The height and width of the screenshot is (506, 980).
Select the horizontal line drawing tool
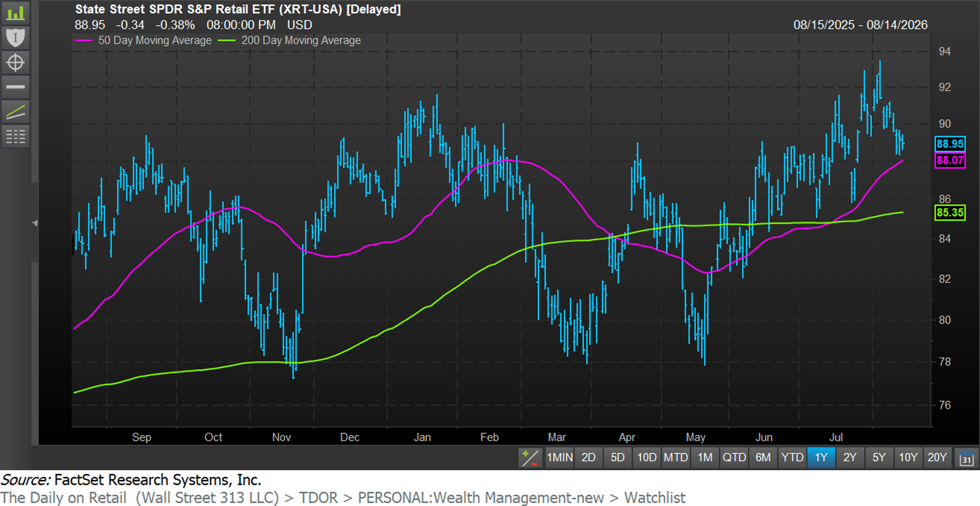point(15,87)
